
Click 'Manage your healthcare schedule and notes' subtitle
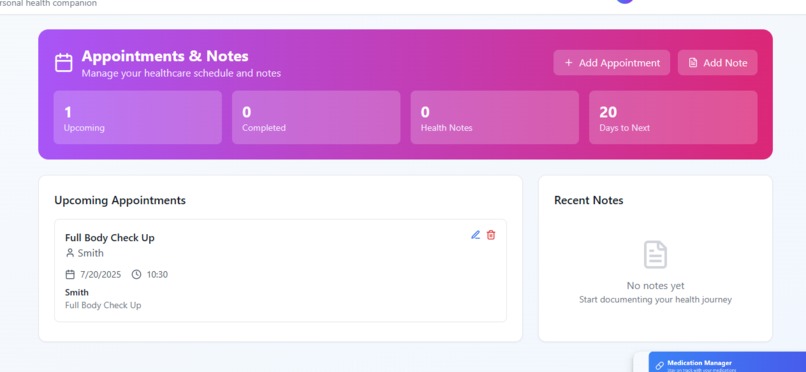[181, 73]
